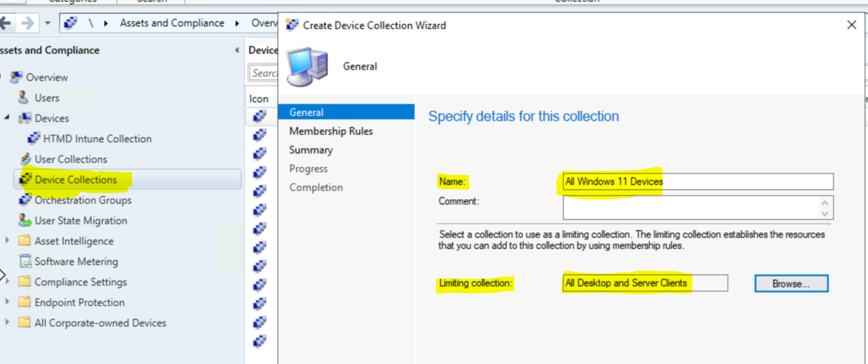Screen dimensions: 868x364
Task: Click the Devices node icon
Action: (x=24, y=118)
